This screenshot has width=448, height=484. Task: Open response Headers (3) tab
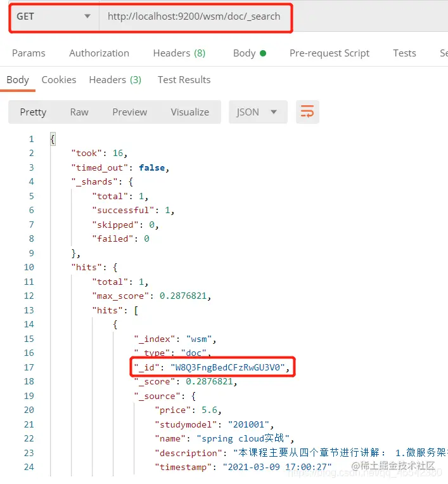point(115,80)
